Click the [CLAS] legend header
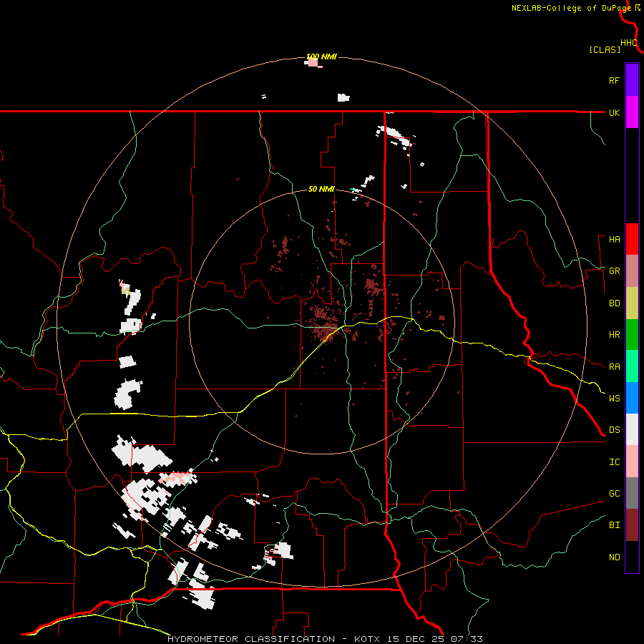This screenshot has height=644, width=644. pyautogui.click(x=605, y=50)
